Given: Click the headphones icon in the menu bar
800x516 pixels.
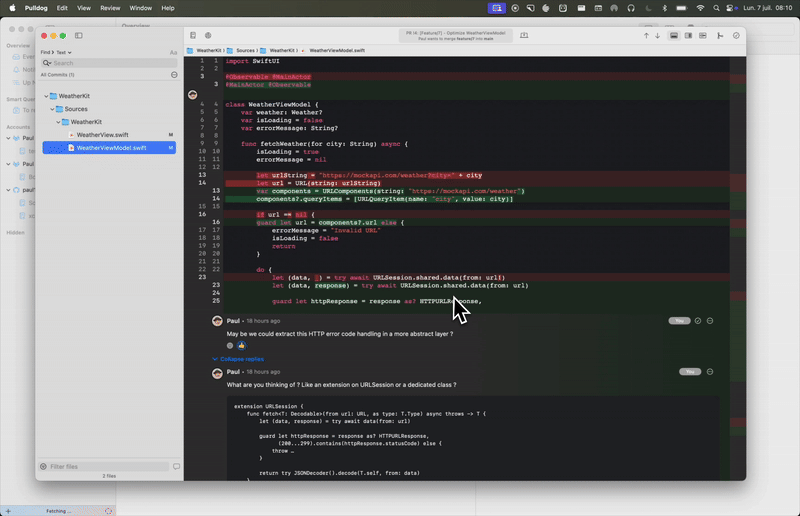Looking at the screenshot, I should pos(631,8).
